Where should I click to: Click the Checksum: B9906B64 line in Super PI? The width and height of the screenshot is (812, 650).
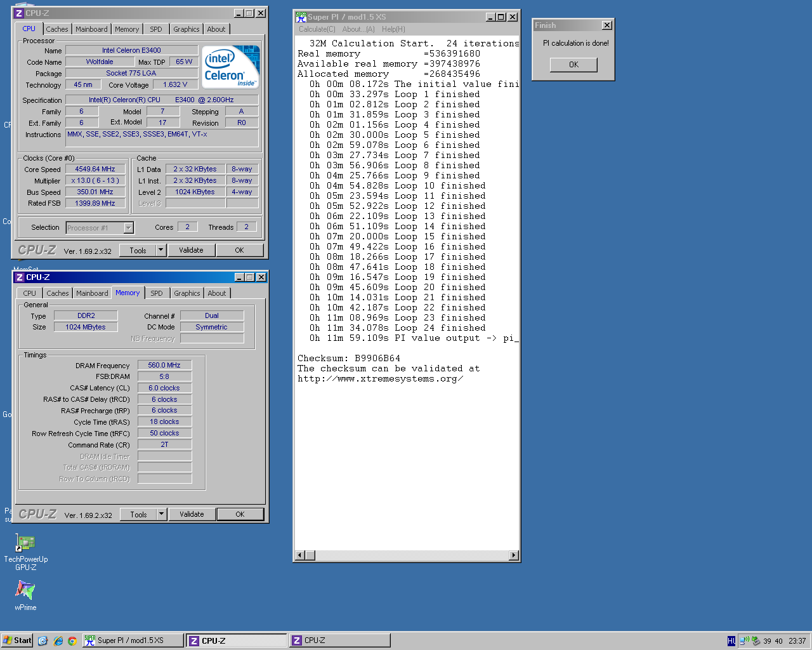pos(349,359)
